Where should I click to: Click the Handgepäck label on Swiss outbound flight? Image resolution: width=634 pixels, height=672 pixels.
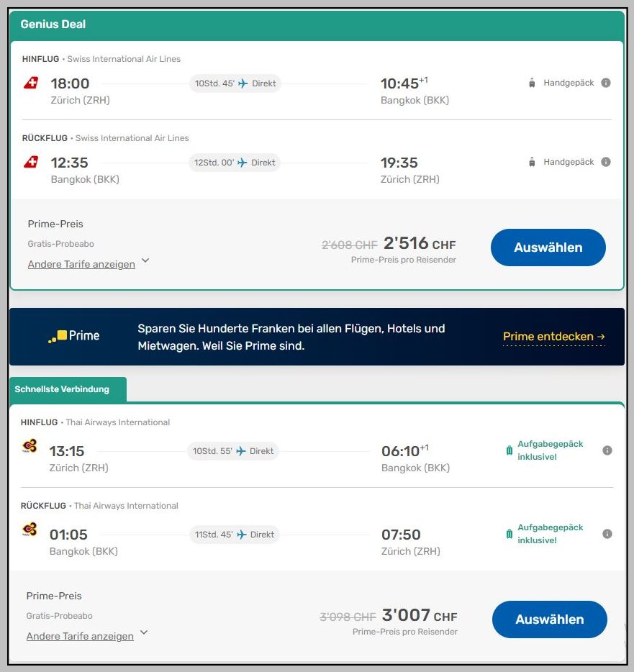tap(569, 83)
